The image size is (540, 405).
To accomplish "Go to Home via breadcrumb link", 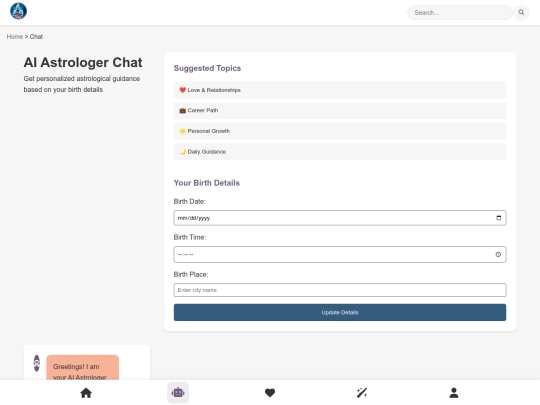I will [15, 37].
